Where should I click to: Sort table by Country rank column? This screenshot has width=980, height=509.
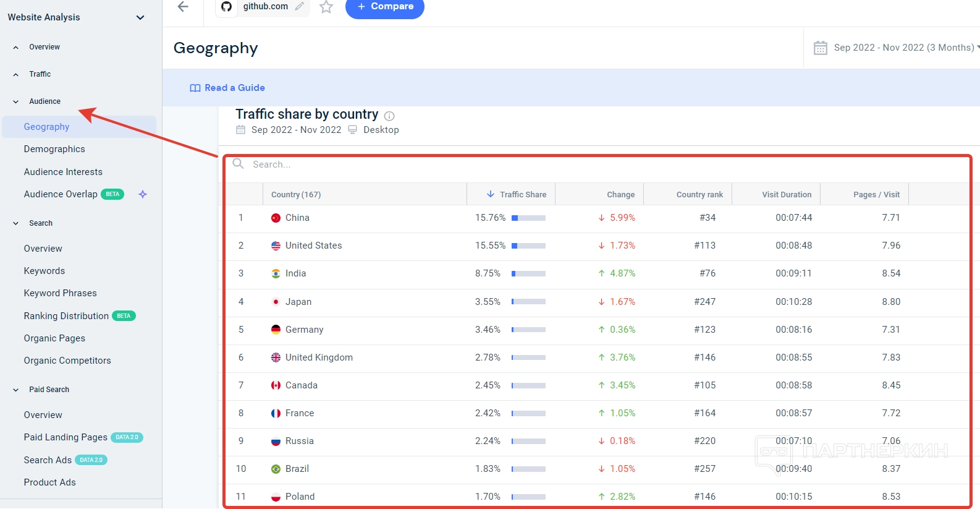coord(699,194)
